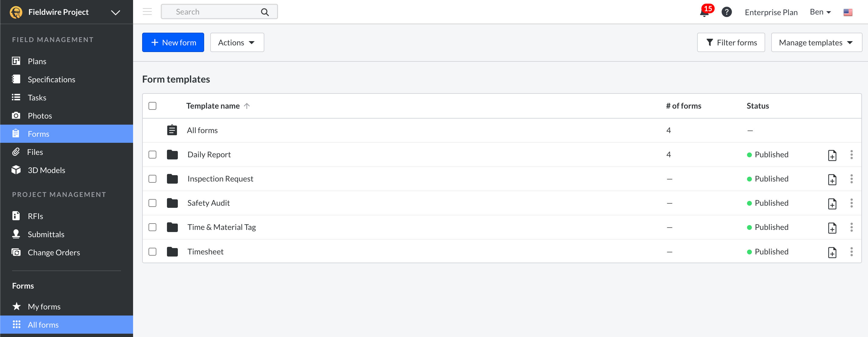Open the Files section
The height and width of the screenshot is (337, 868).
[35, 152]
